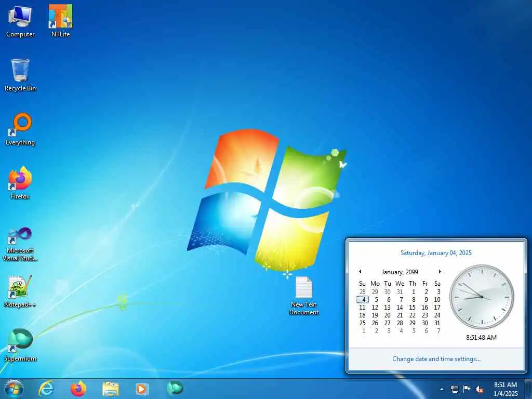
Task: Select January 10 in the calendar
Action: [x=437, y=300]
